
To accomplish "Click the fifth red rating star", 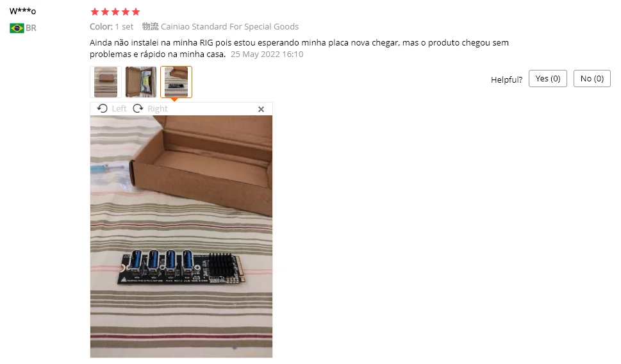I will (x=136, y=12).
